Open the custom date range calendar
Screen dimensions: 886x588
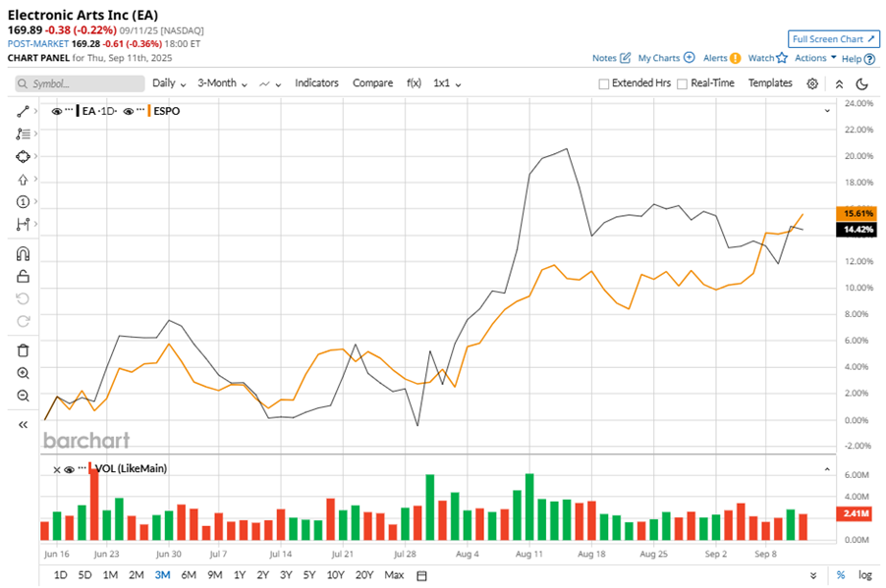coord(421,575)
